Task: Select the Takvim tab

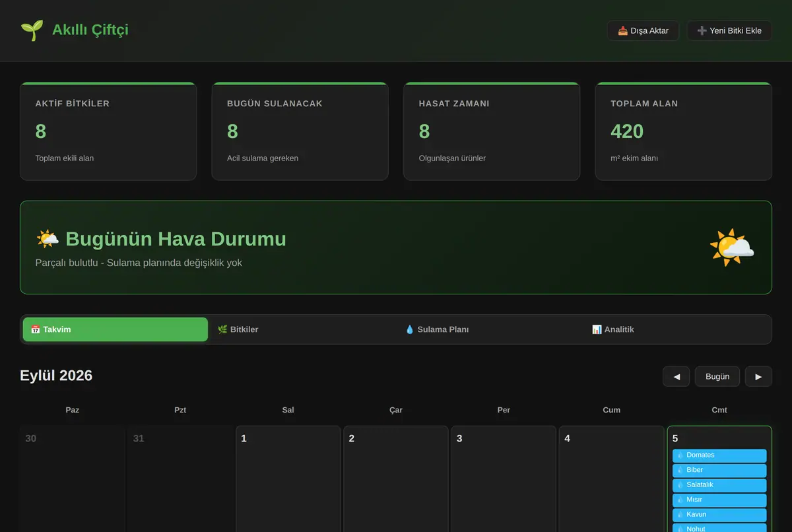Action: click(115, 329)
